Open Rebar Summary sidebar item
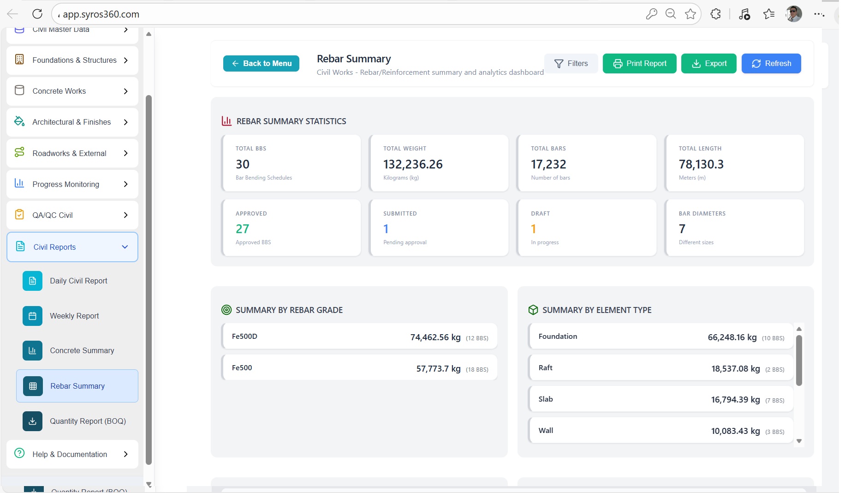 click(x=77, y=386)
